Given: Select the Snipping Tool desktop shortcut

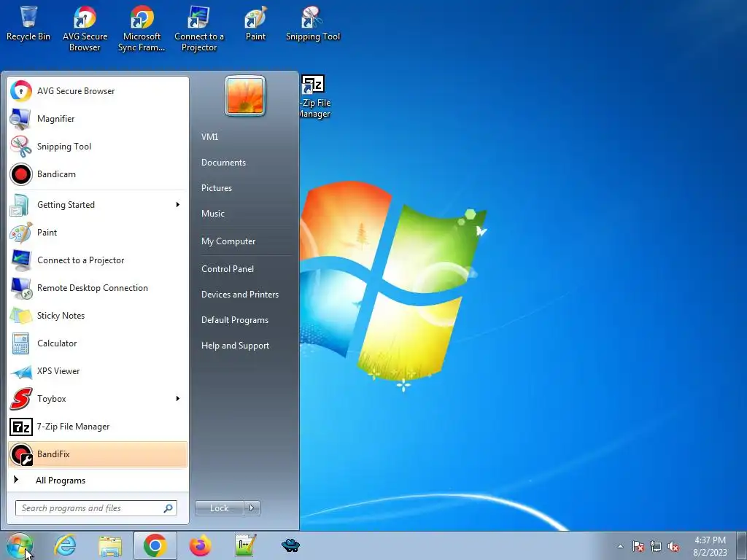Looking at the screenshot, I should tap(312, 24).
